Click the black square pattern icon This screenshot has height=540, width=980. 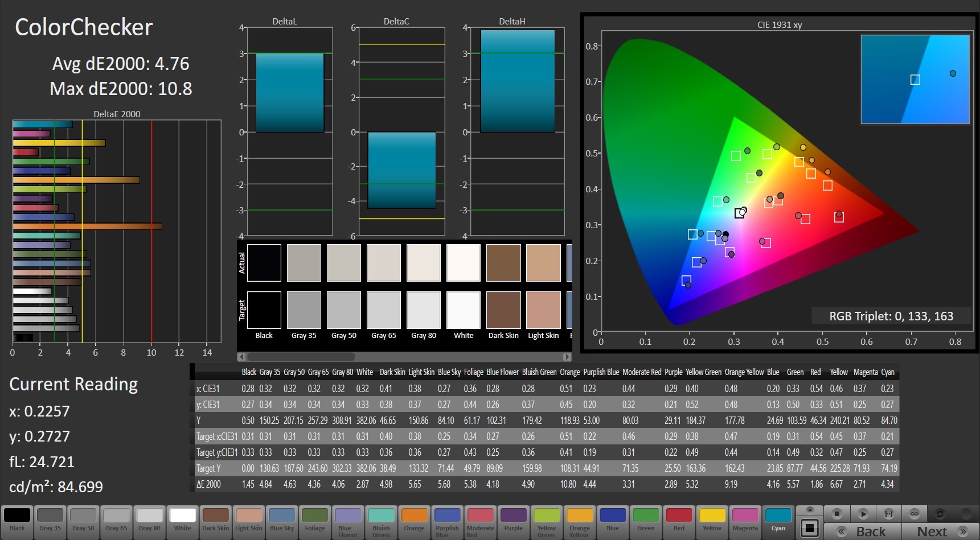pos(809,528)
